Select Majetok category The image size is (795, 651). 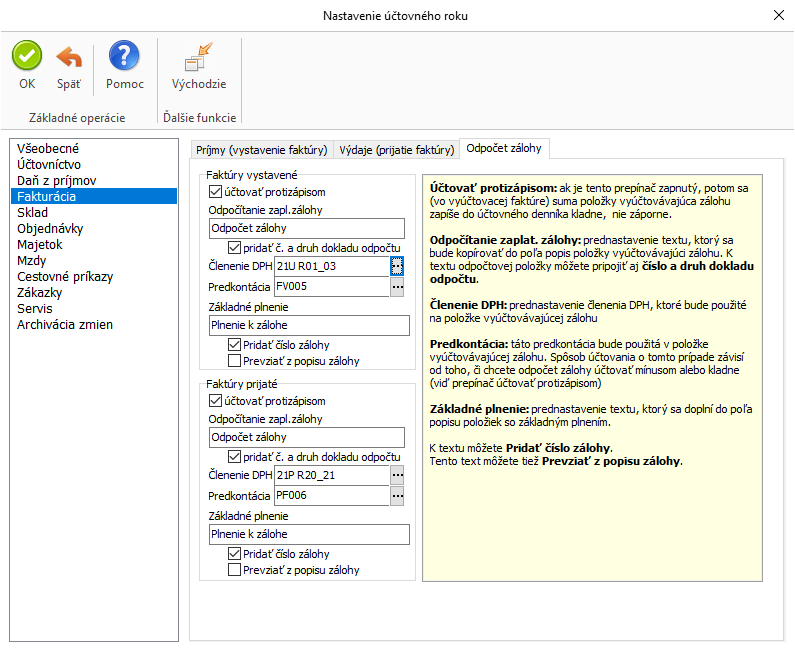click(x=94, y=244)
